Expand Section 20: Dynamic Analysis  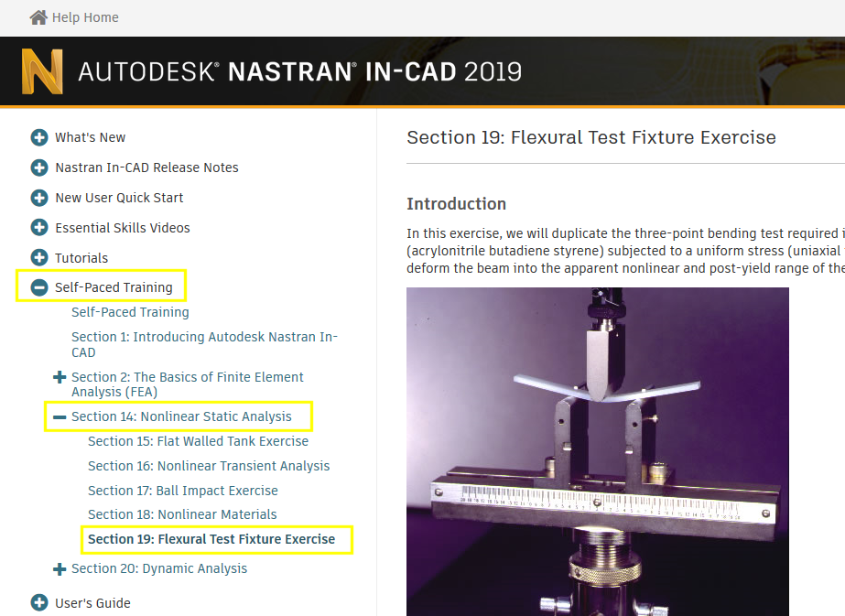60,568
